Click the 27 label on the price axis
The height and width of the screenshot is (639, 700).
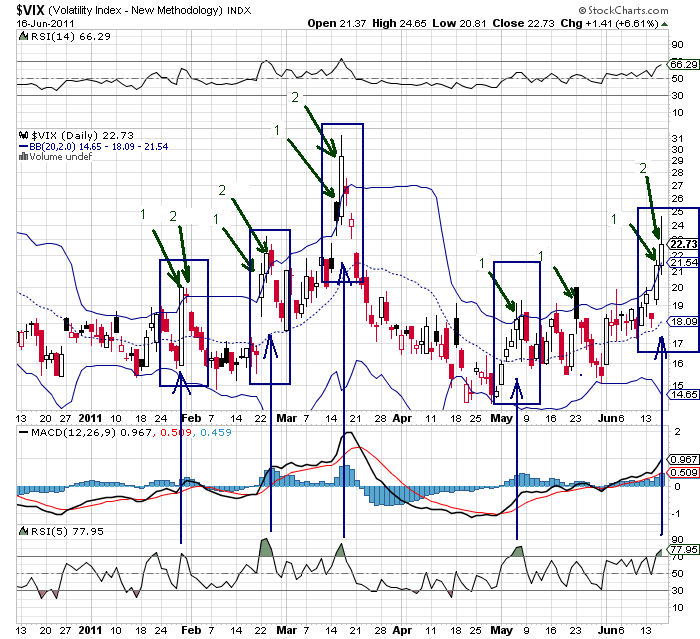pos(677,185)
